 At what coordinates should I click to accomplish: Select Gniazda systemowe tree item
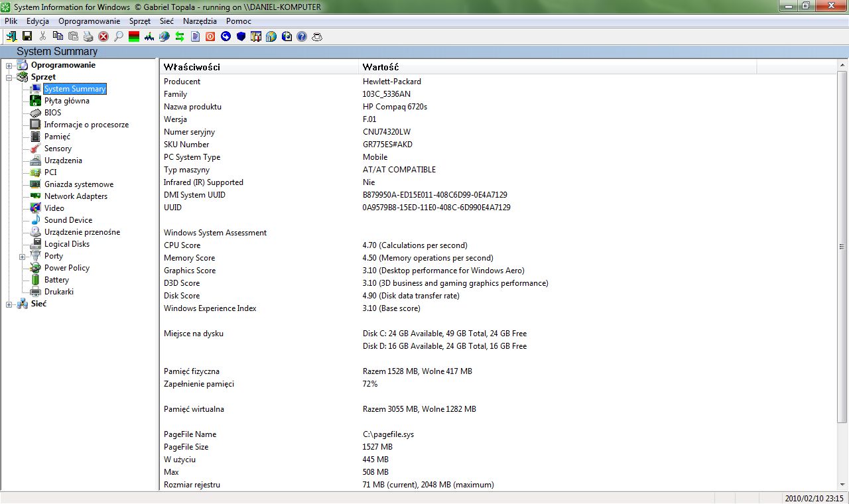click(79, 184)
